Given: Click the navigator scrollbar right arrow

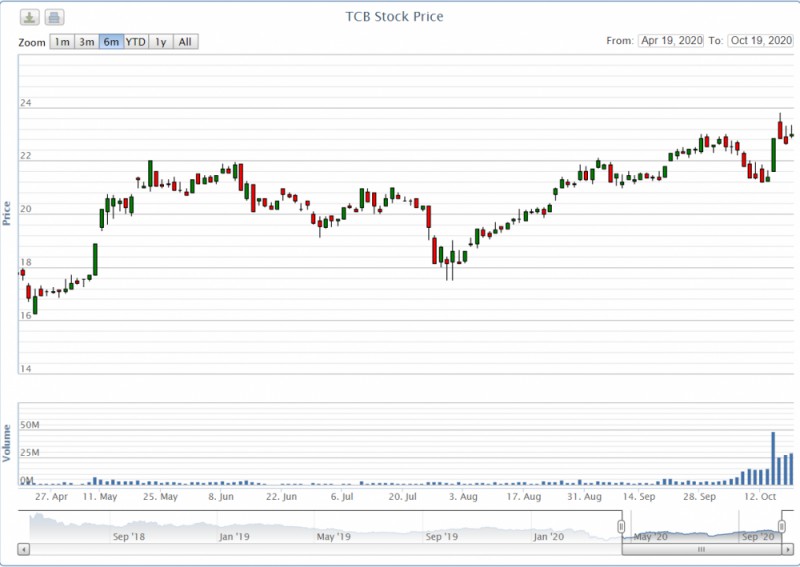Looking at the screenshot, I should pos(787,549).
